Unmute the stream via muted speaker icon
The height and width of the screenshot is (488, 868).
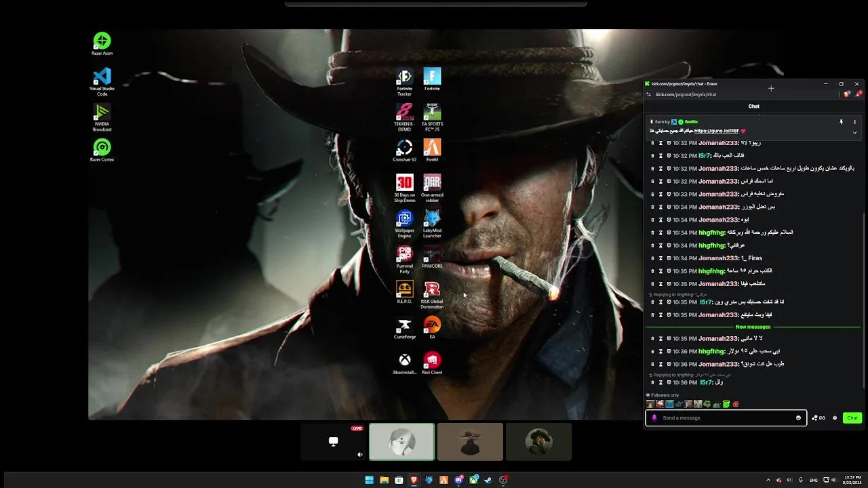[360, 455]
